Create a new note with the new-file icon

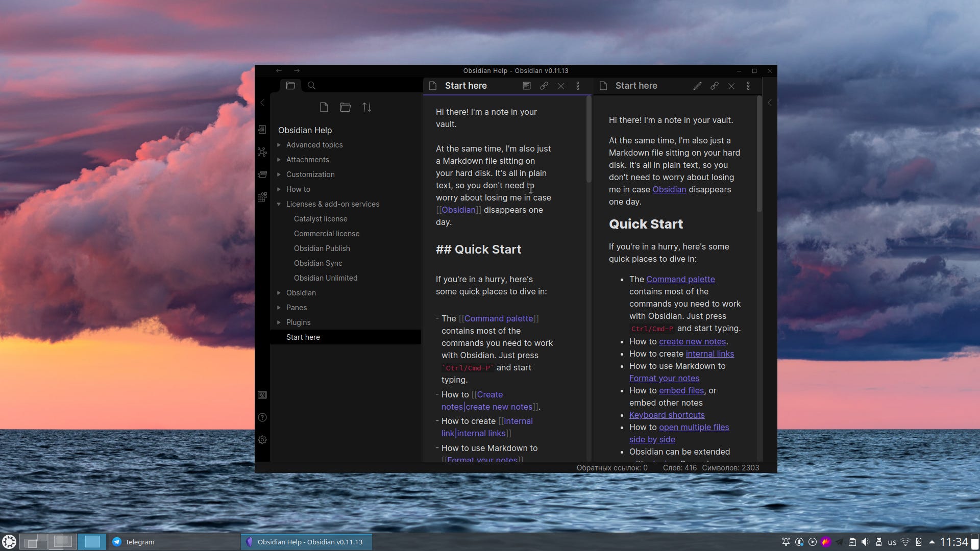click(324, 107)
